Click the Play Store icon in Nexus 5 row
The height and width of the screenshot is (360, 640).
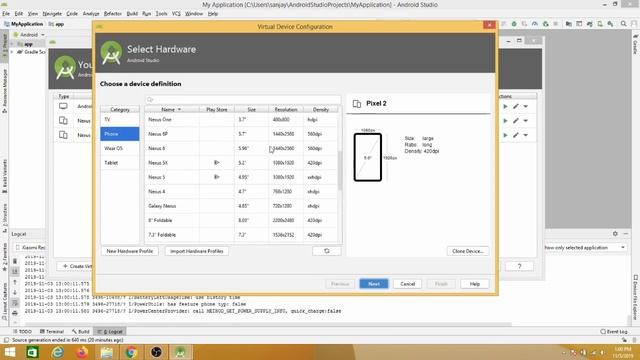coord(217,177)
